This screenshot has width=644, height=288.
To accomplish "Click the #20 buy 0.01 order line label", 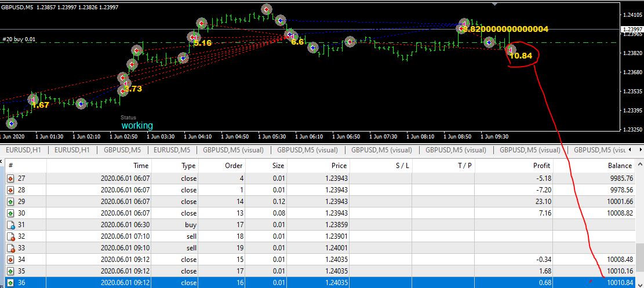I will 19,39.
